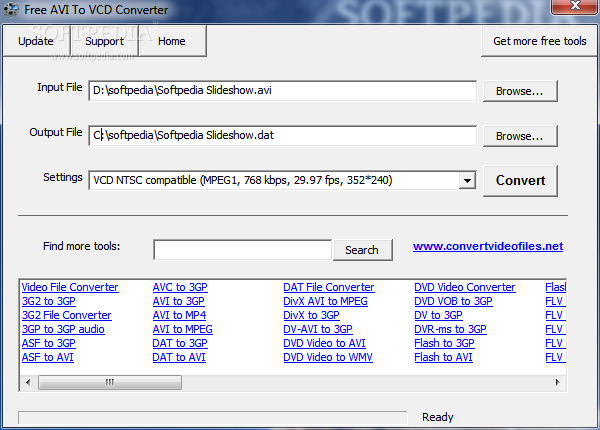Viewport: 600px width, 430px height.
Task: Open the ASF to AVI link
Action: click(x=48, y=357)
